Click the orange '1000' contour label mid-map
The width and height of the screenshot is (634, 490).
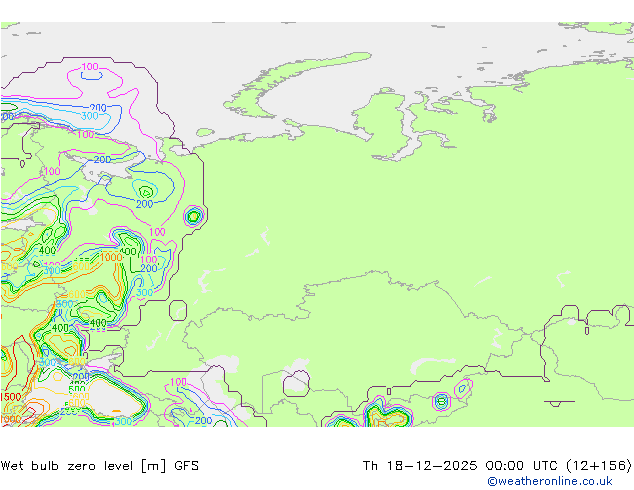click(111, 257)
